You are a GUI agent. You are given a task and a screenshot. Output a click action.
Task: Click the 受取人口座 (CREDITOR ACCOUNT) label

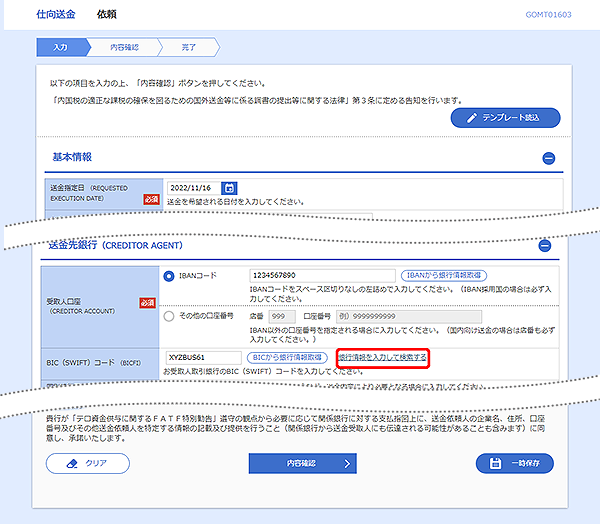81,306
